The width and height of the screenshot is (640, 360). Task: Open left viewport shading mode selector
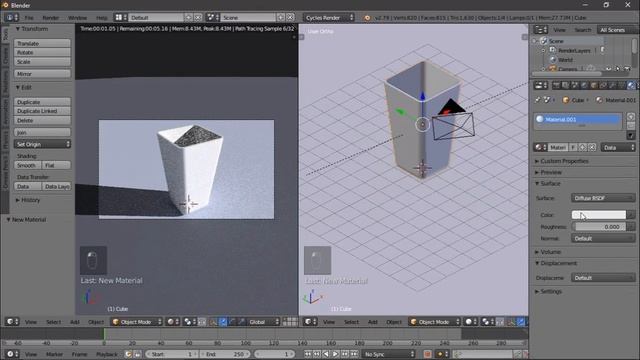[173, 322]
